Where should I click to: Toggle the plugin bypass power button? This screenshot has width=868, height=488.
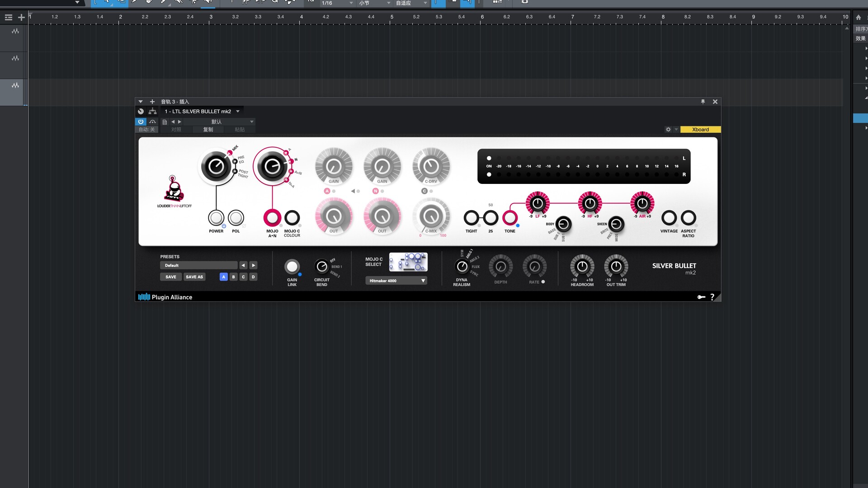coord(141,122)
